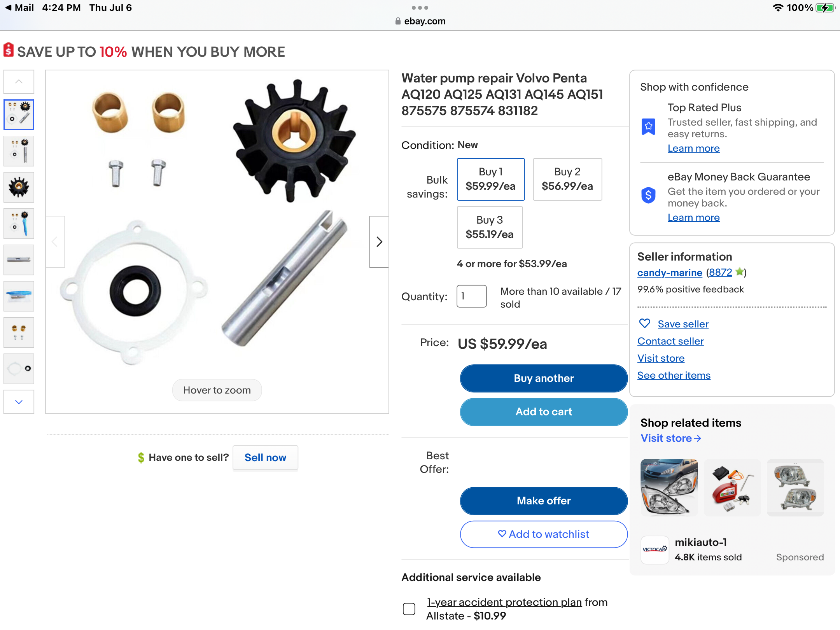Click the Money Back Guarantee shield icon
This screenshot has width=840, height=630.
[648, 195]
